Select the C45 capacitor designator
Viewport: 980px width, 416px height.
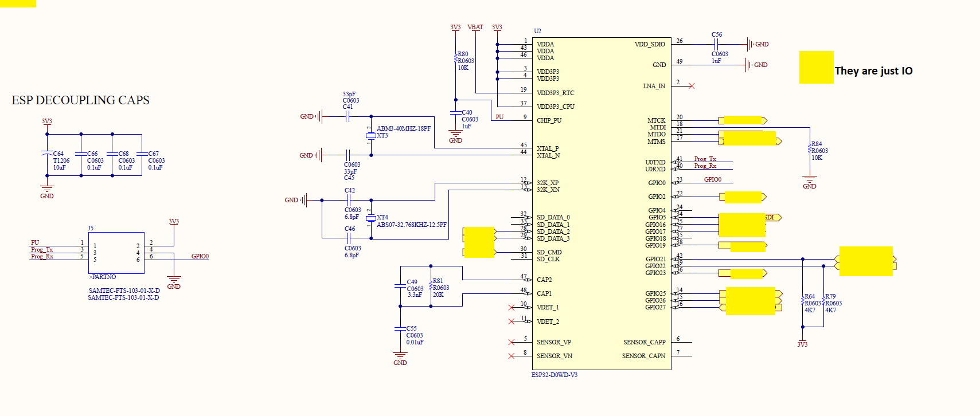349,178
